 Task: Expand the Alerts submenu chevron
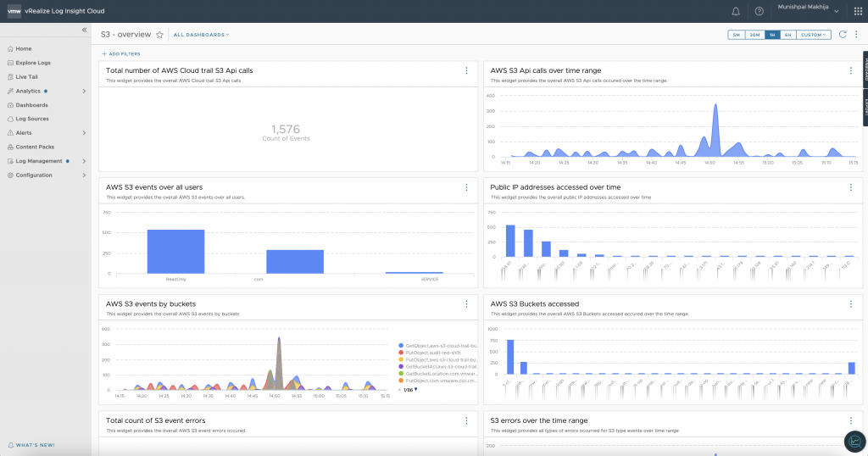point(84,133)
